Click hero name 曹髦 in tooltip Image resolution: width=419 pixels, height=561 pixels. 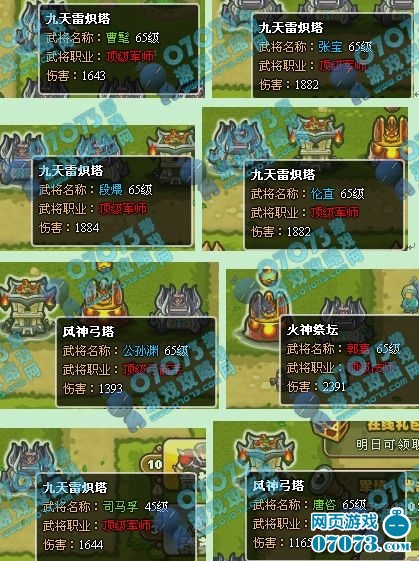(117, 38)
